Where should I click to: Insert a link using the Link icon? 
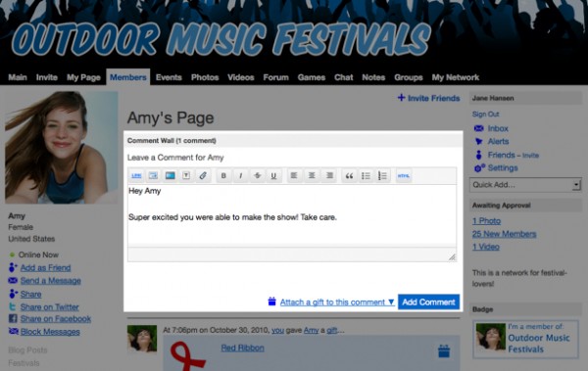[x=136, y=175]
